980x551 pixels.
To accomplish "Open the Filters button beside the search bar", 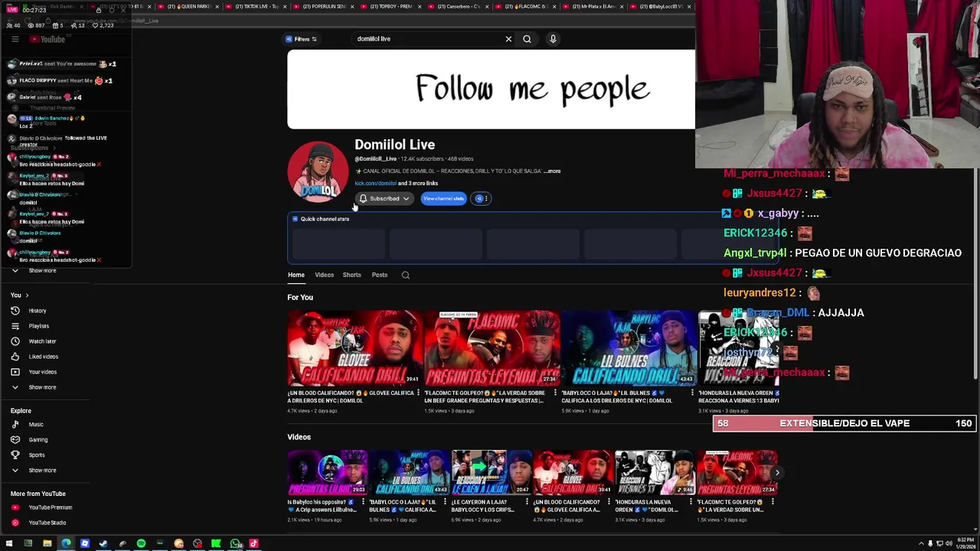I will coord(301,39).
